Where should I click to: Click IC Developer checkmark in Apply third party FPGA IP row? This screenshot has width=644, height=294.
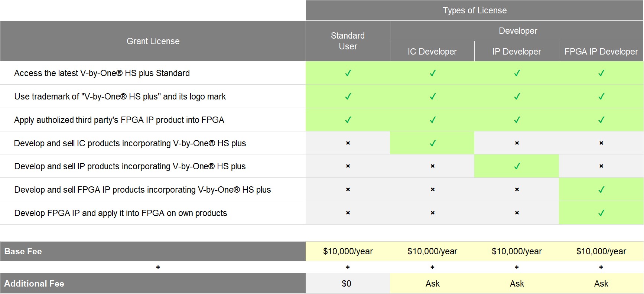(x=433, y=120)
